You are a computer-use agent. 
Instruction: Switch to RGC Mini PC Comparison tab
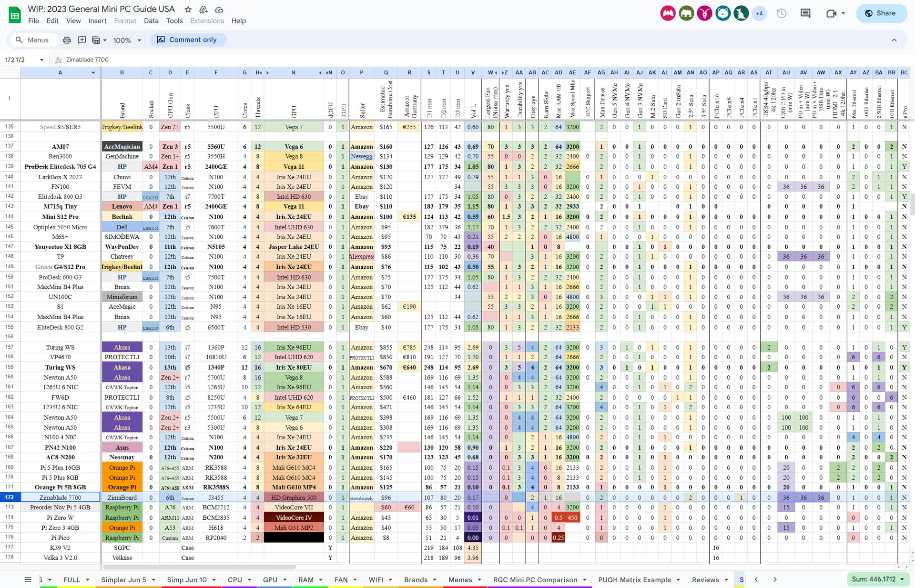pos(535,580)
